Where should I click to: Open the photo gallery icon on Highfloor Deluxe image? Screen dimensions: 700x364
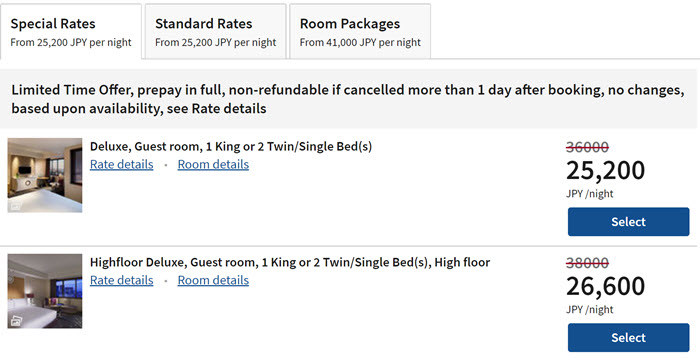click(x=16, y=321)
